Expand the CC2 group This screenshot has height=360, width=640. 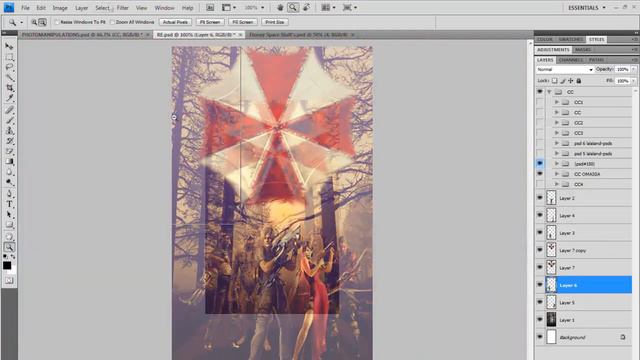click(x=557, y=122)
